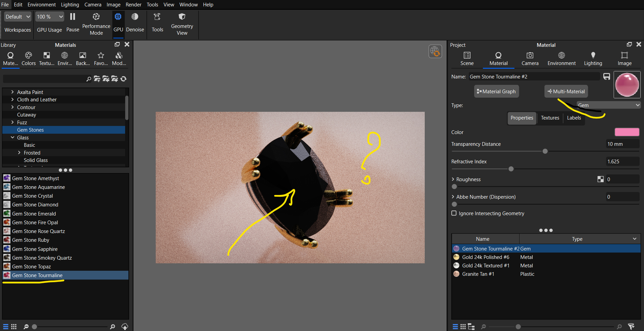Open the material Type Gem dropdown

point(608,105)
